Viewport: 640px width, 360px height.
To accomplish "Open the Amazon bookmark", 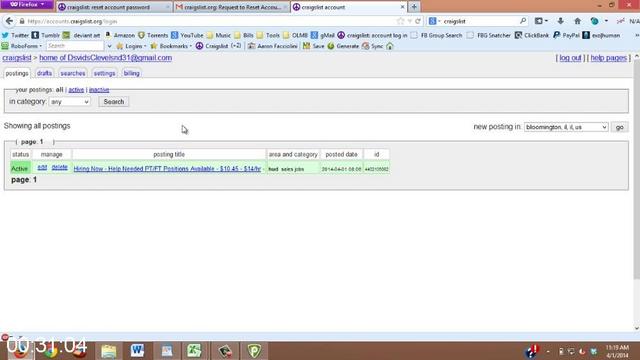I will pyautogui.click(x=120, y=36).
